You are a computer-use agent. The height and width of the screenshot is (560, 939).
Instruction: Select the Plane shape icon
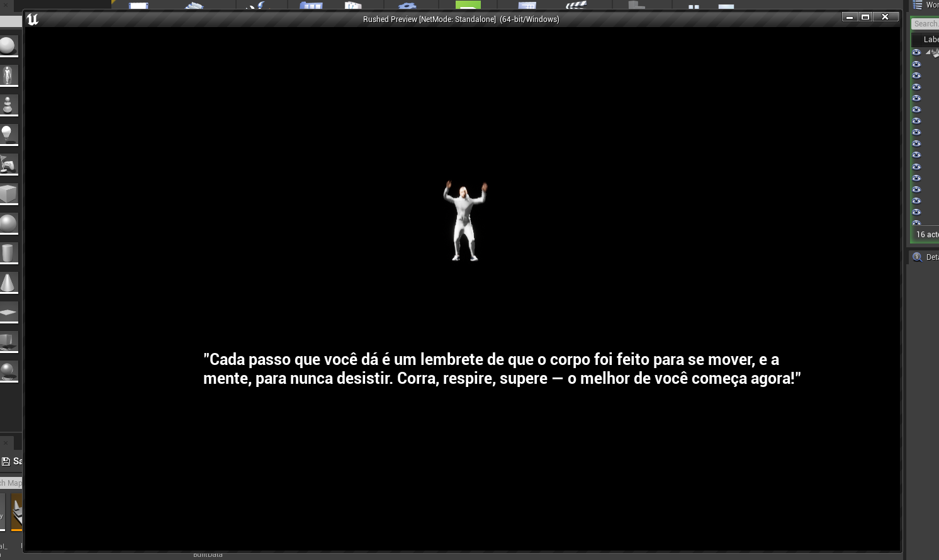point(8,312)
